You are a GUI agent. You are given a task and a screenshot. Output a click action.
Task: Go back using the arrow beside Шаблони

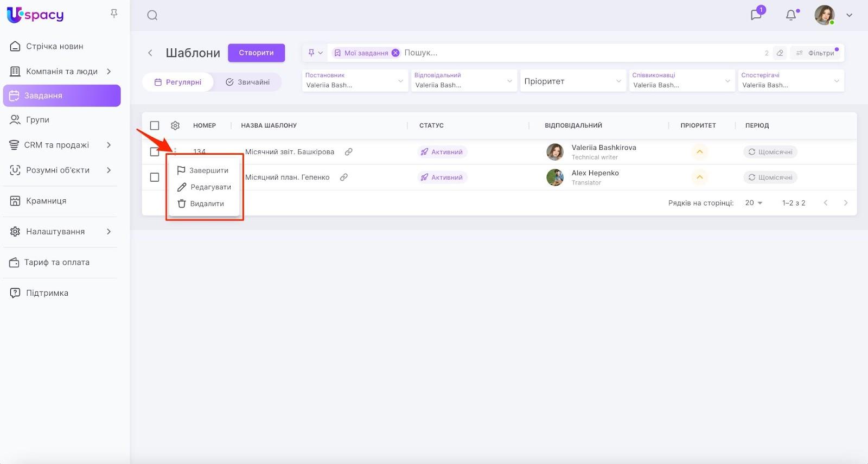coord(150,53)
